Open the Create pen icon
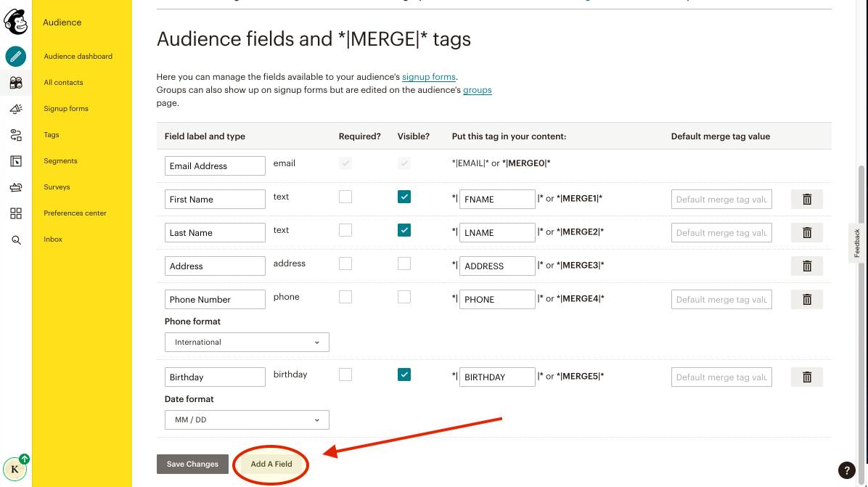This screenshot has height=487, width=868. tap(15, 56)
